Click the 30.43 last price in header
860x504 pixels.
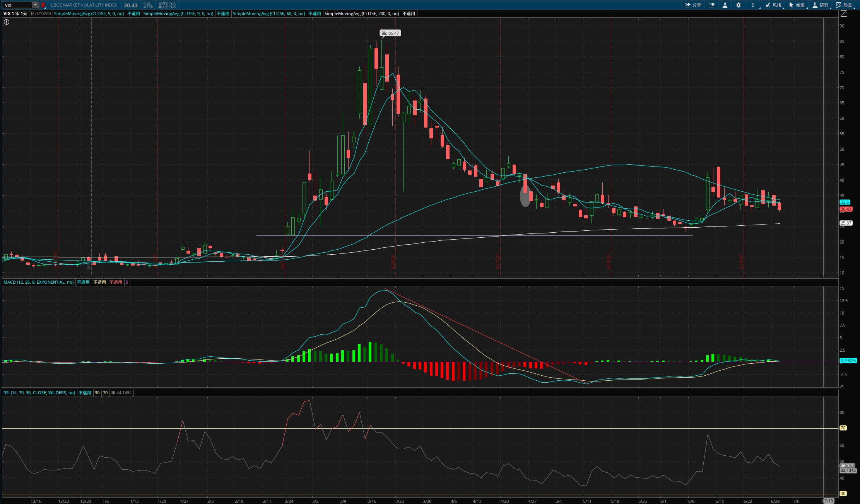(131, 5)
